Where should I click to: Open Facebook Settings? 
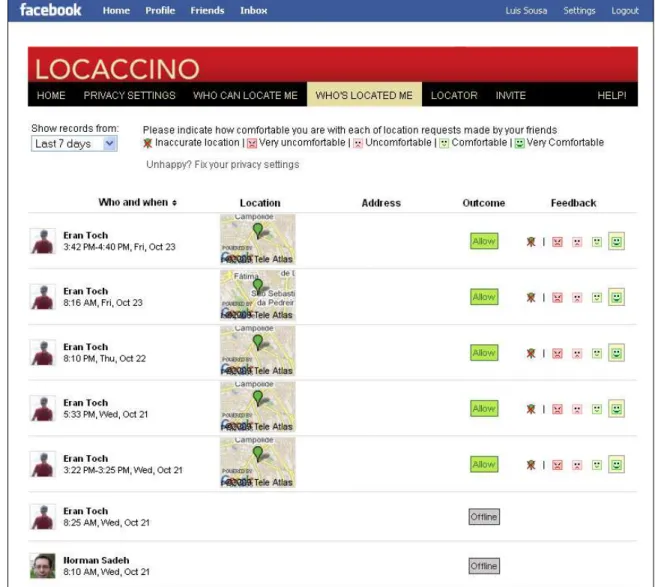[579, 10]
